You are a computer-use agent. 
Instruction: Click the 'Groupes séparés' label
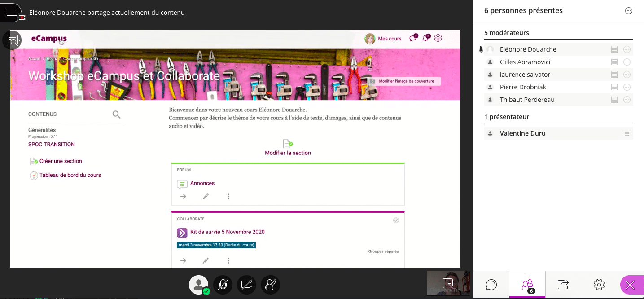[x=383, y=251]
